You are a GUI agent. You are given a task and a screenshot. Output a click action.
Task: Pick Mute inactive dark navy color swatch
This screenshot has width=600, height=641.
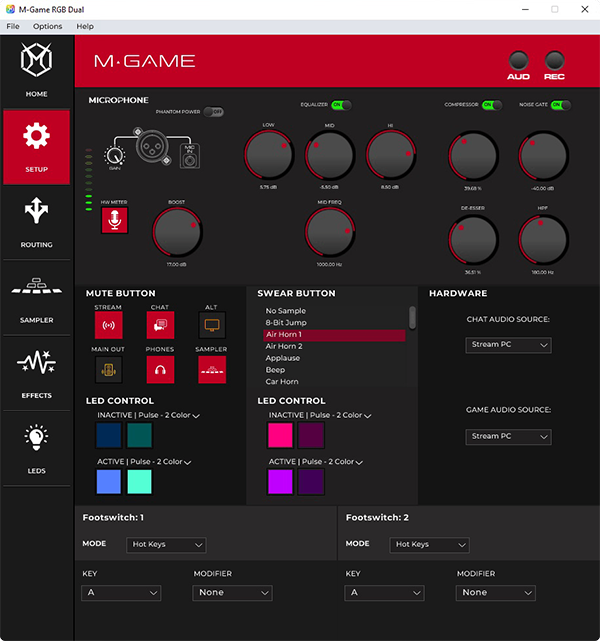(x=108, y=435)
